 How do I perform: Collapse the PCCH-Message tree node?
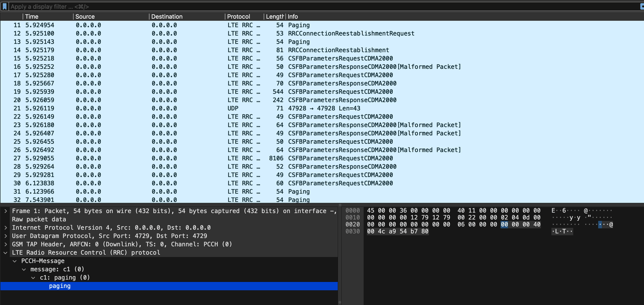click(15, 261)
